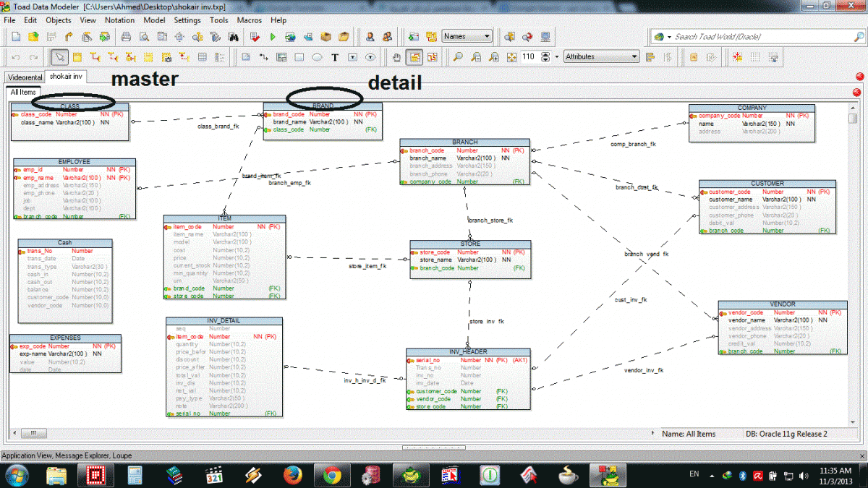Open the Macros menu
The height and width of the screenshot is (488, 868).
[x=249, y=20]
